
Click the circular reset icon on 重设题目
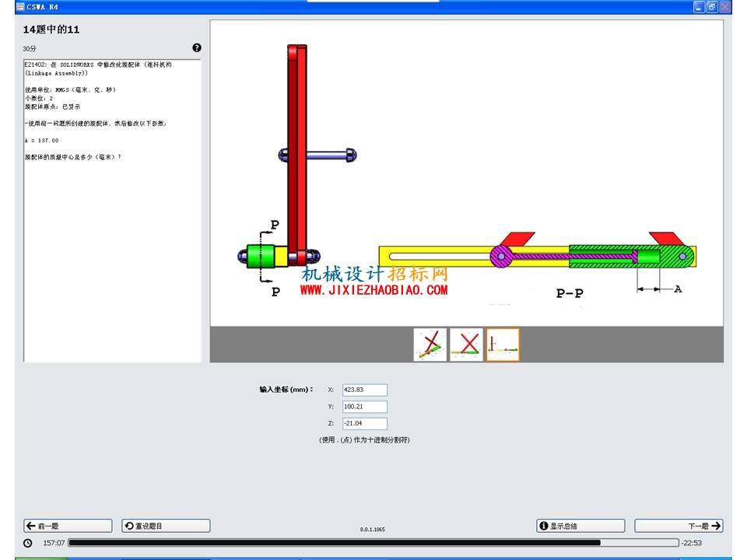click(129, 526)
